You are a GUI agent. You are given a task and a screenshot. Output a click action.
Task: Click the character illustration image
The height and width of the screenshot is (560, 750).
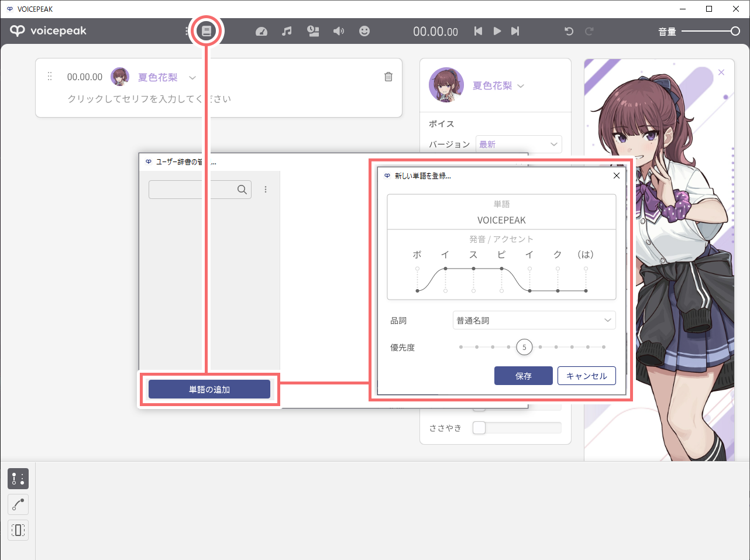coord(659,260)
